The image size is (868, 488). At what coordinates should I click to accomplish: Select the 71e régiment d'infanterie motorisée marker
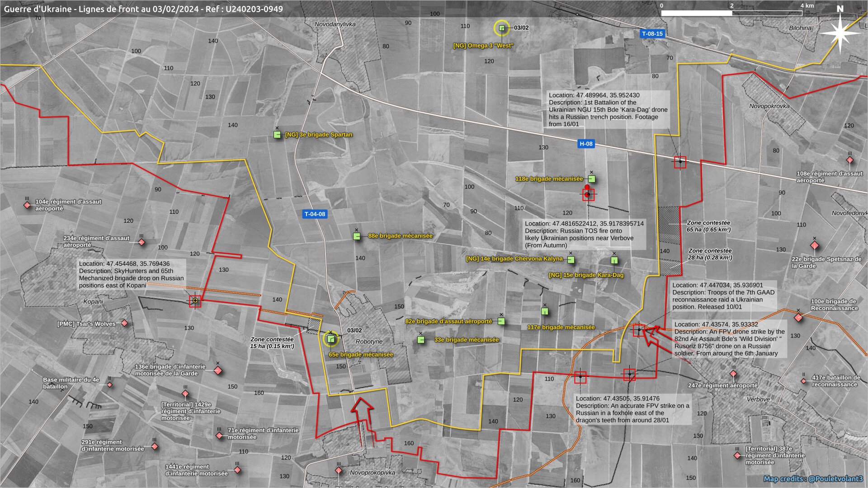point(219,436)
